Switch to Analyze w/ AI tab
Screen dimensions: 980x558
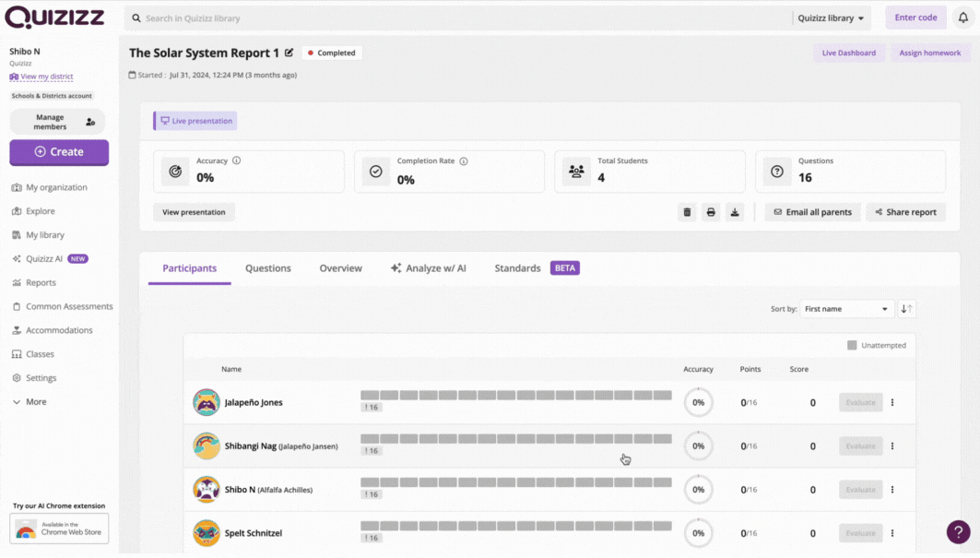click(x=429, y=268)
